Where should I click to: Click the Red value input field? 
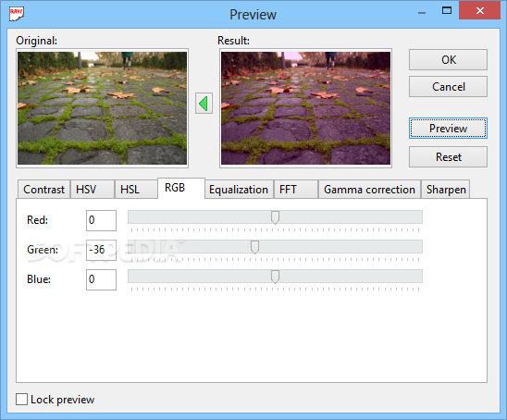click(x=101, y=220)
